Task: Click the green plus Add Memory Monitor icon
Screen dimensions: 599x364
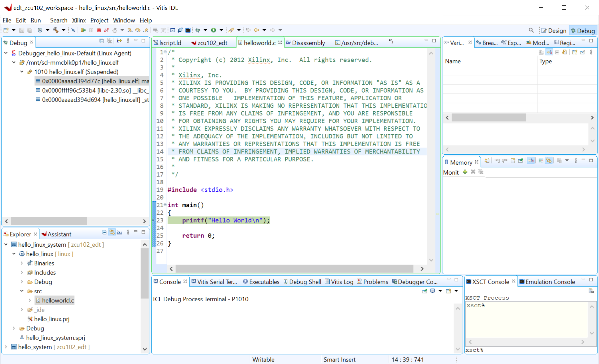Action: (x=465, y=172)
